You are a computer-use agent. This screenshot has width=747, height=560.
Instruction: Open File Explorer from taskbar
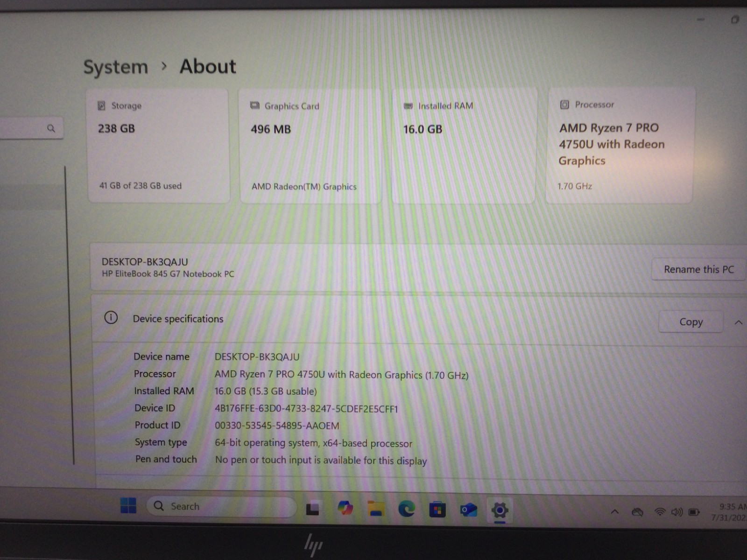coord(376,509)
